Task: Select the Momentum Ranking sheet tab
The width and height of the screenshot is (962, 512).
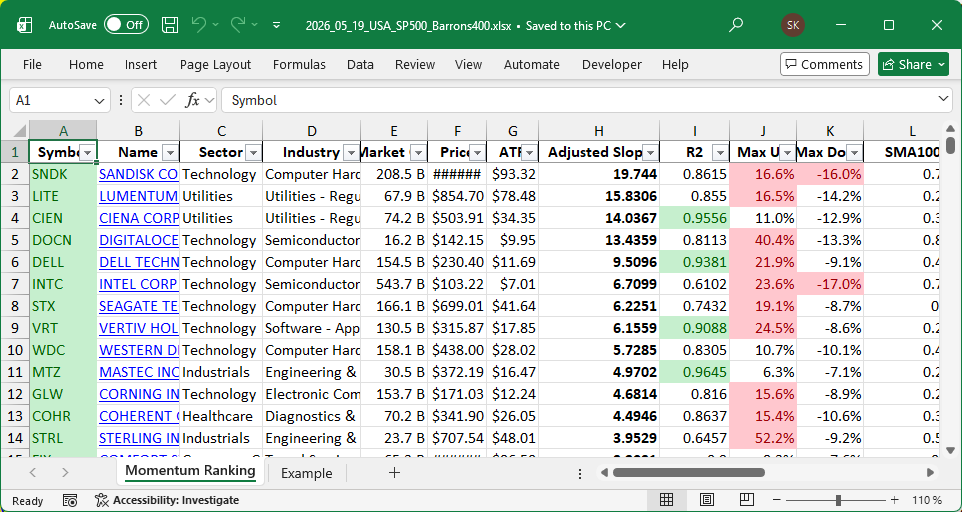Action: click(190, 471)
